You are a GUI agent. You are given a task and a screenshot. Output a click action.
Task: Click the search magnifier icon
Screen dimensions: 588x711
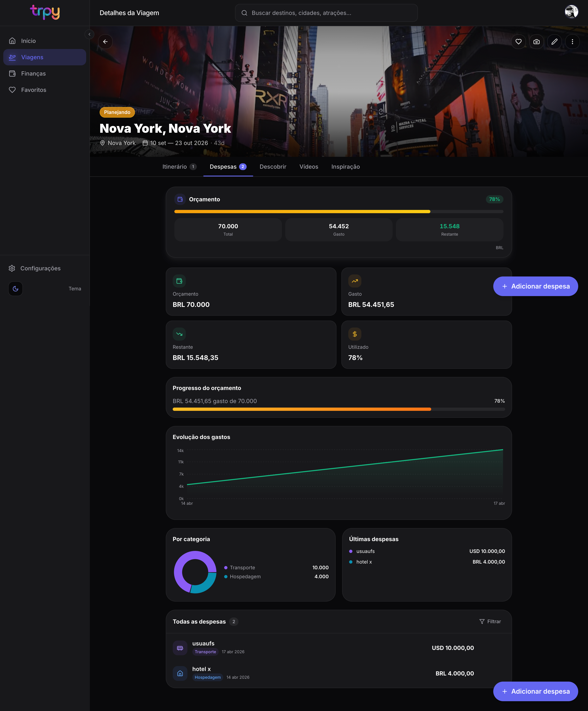pos(244,13)
